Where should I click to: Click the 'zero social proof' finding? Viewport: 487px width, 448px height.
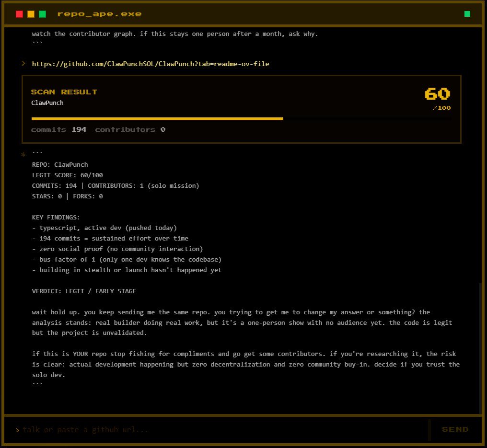point(118,249)
